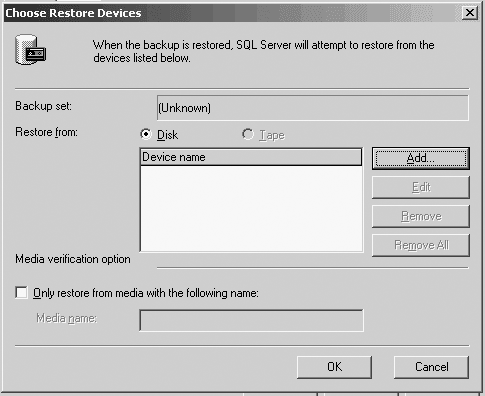Click the database backup device icon
Screen dimensions: 485x396
(x=31, y=50)
